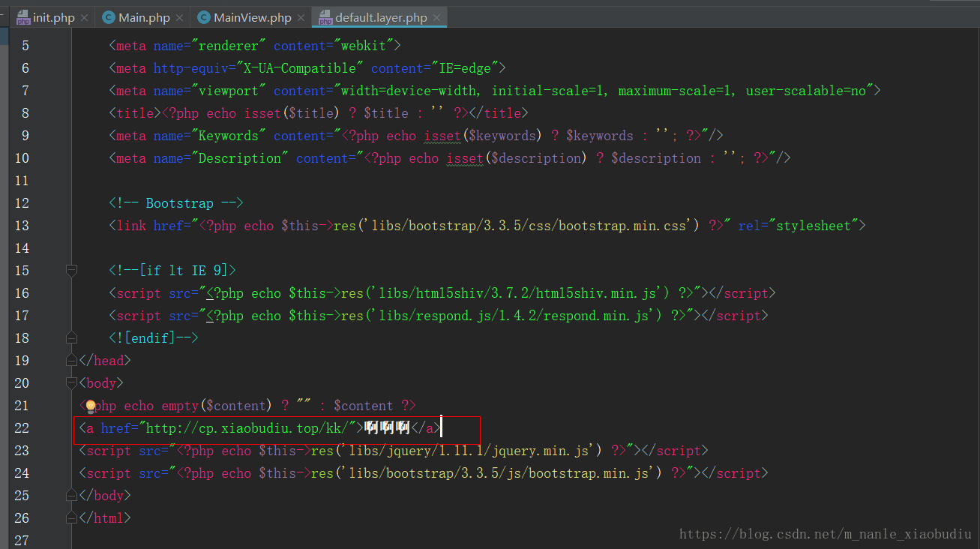The image size is (980, 549).
Task: Click the opening <title> tag
Action: (x=135, y=113)
